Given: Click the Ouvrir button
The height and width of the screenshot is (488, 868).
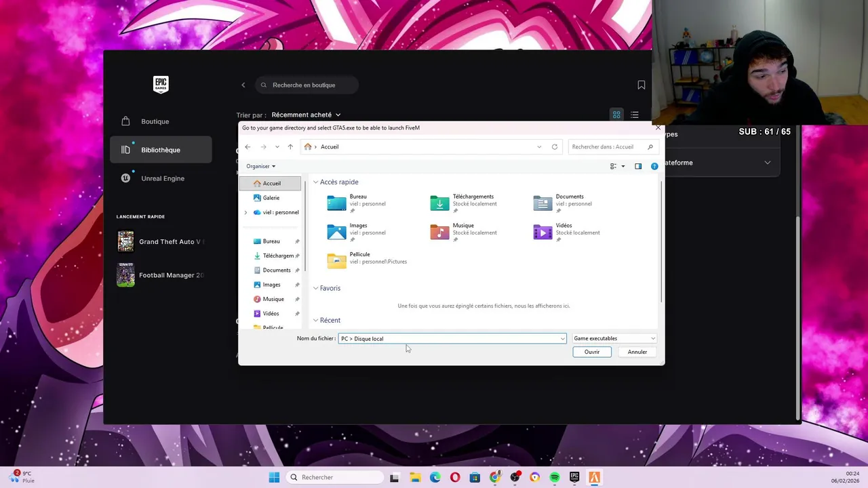Looking at the screenshot, I should [x=592, y=352].
